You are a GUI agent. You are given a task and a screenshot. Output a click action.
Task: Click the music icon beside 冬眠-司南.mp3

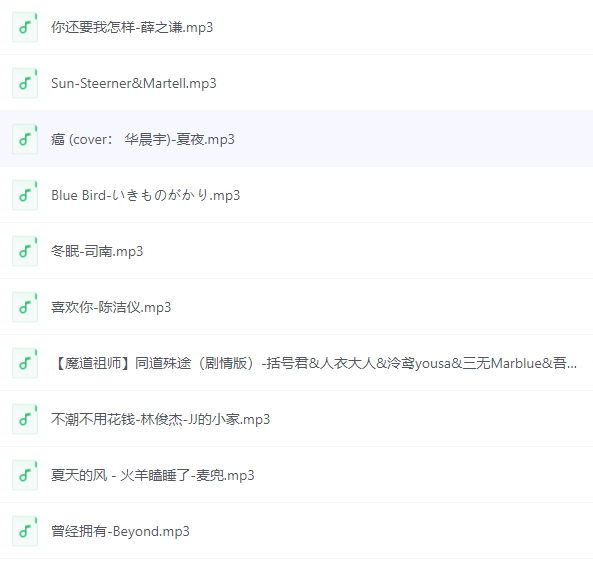(25, 251)
